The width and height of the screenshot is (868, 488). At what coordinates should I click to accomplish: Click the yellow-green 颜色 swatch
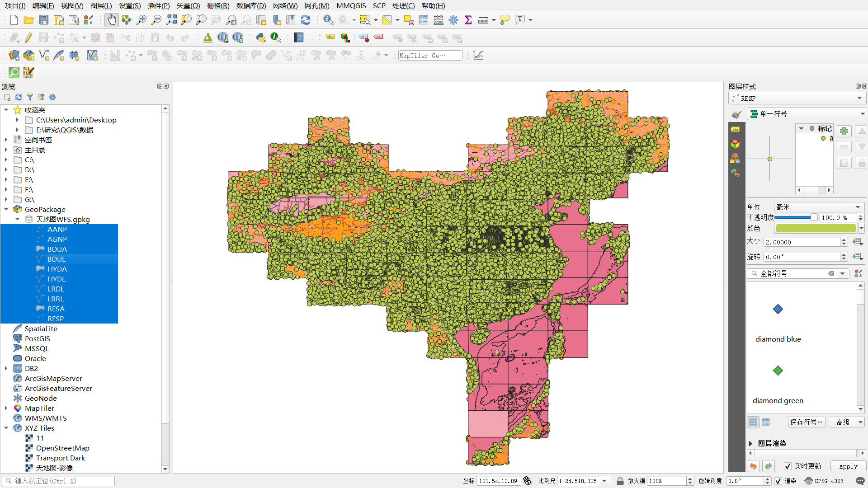point(815,229)
